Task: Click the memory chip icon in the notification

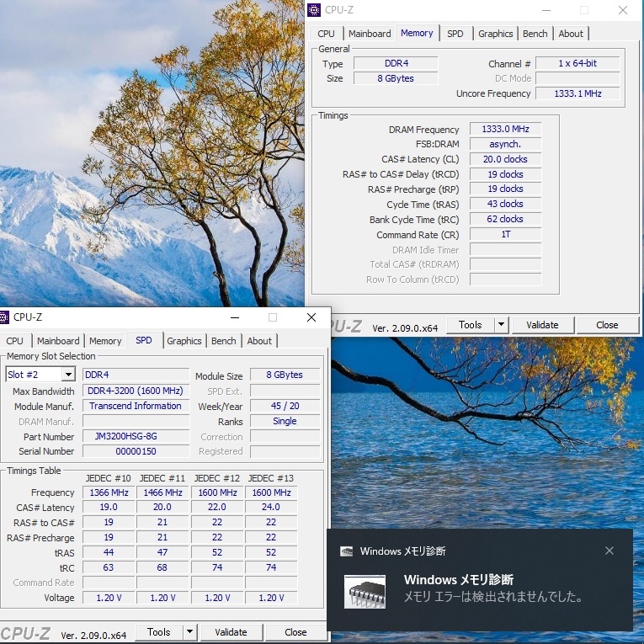Action: coord(365,592)
